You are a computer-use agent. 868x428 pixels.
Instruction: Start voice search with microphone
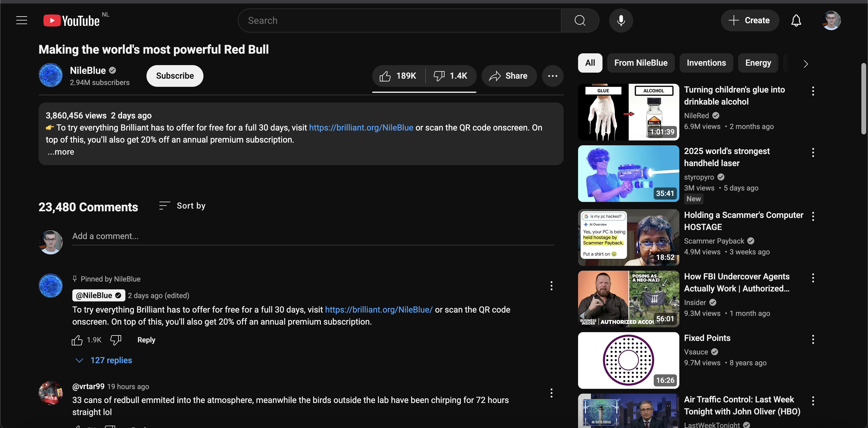coord(621,20)
